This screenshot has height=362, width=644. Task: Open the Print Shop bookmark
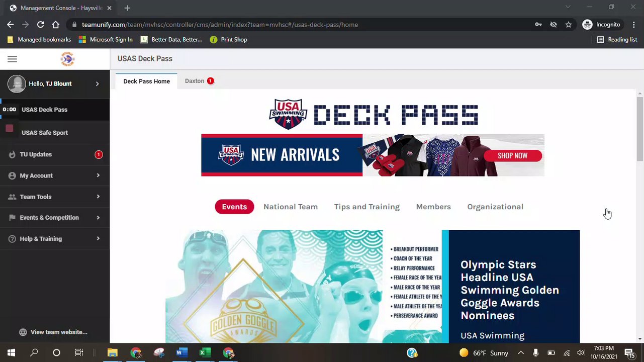[229, 40]
